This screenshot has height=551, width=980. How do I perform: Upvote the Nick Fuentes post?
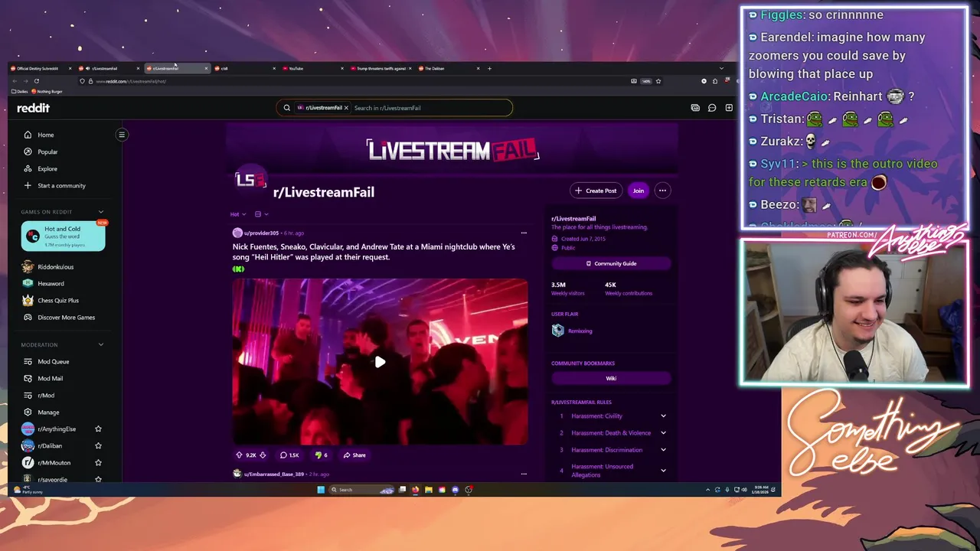[239, 455]
